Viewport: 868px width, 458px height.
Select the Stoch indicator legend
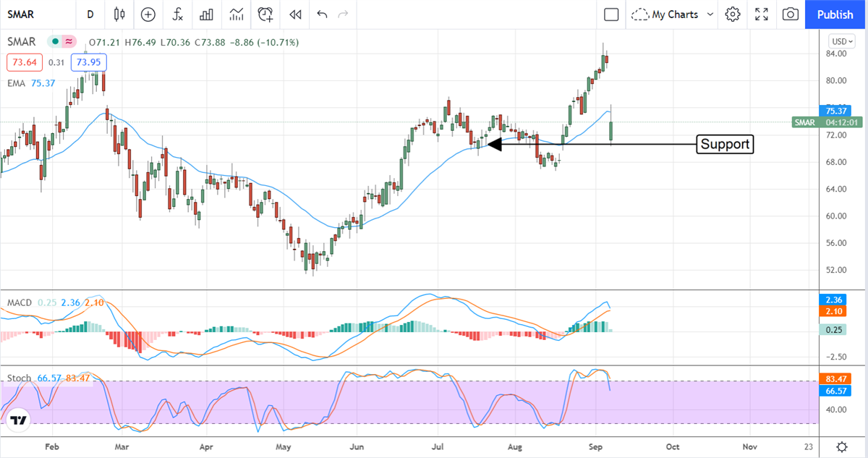click(x=19, y=378)
